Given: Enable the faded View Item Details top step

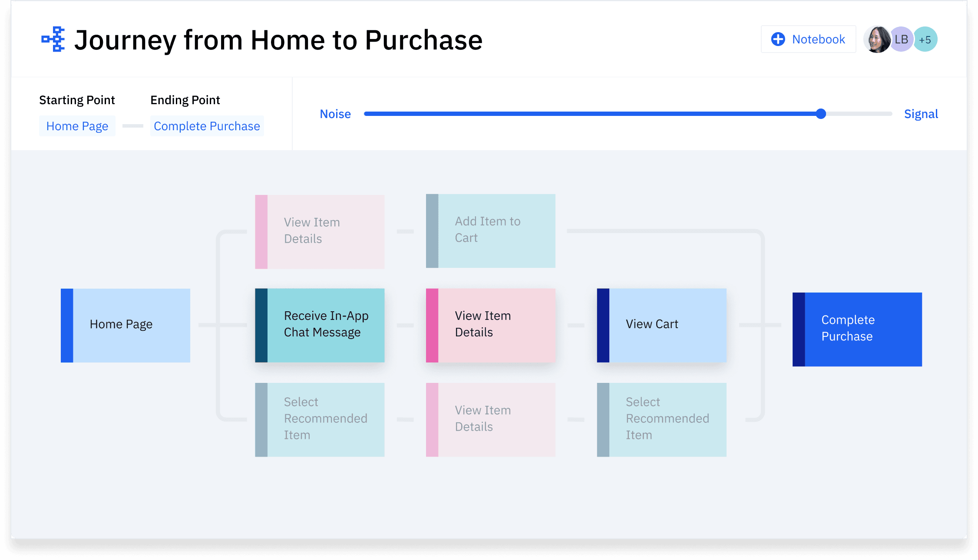Looking at the screenshot, I should tap(320, 231).
